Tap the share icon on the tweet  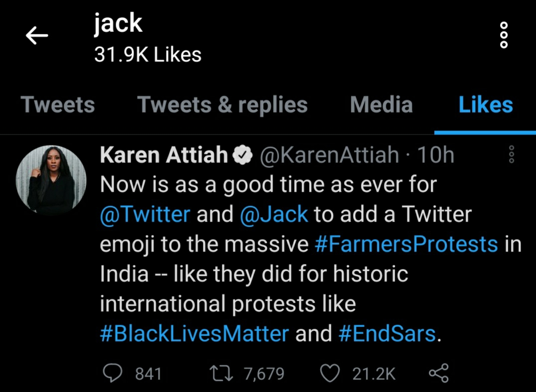tap(438, 374)
